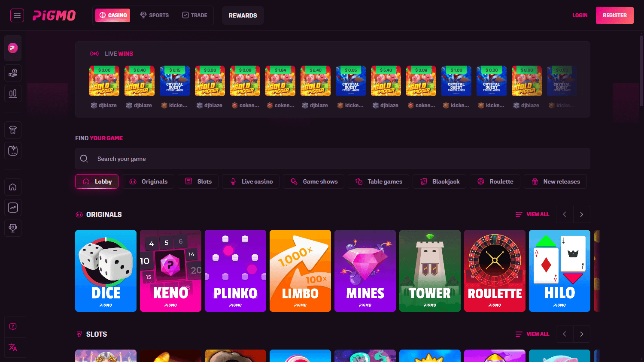Viewport: 644px width, 362px height.
Task: Open the Hilo game card
Action: pos(559,271)
